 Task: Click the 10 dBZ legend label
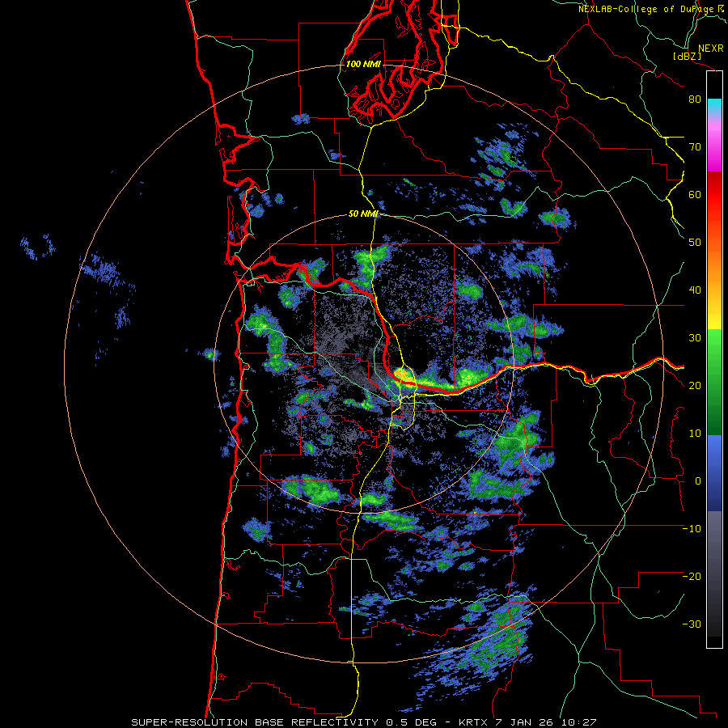point(695,434)
